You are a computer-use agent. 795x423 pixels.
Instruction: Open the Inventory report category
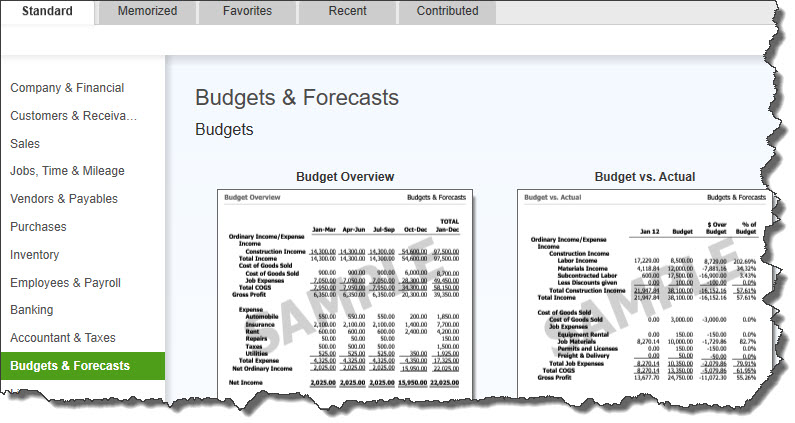(x=35, y=255)
